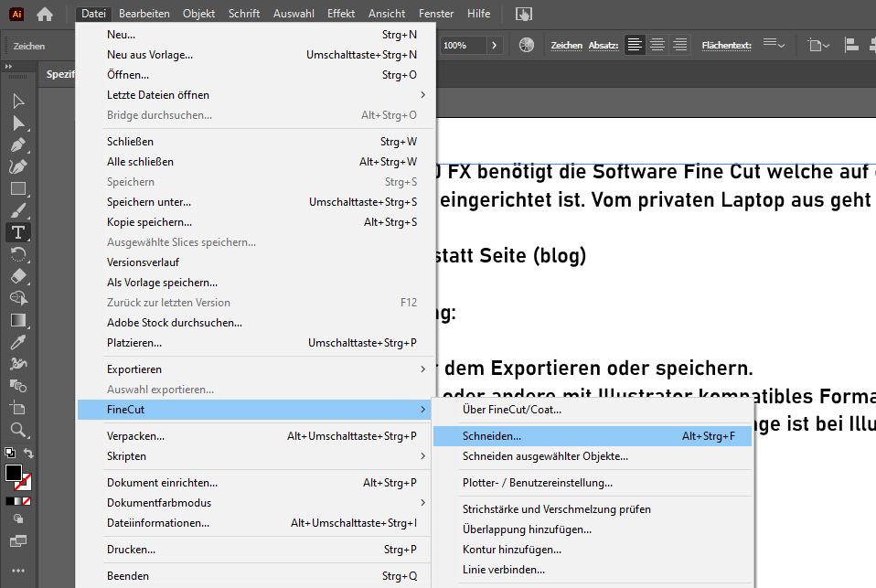Choose the Zoom magnifier tool

click(17, 429)
